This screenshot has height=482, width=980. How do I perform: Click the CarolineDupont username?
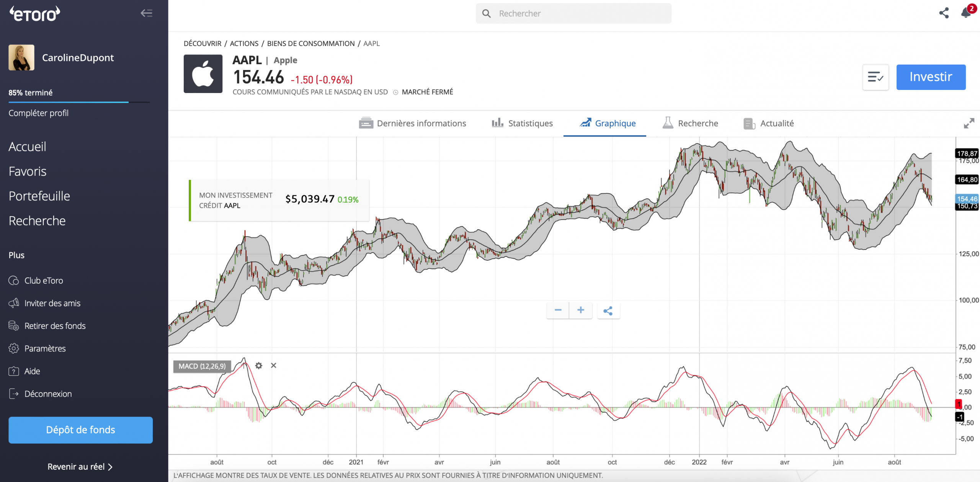78,58
